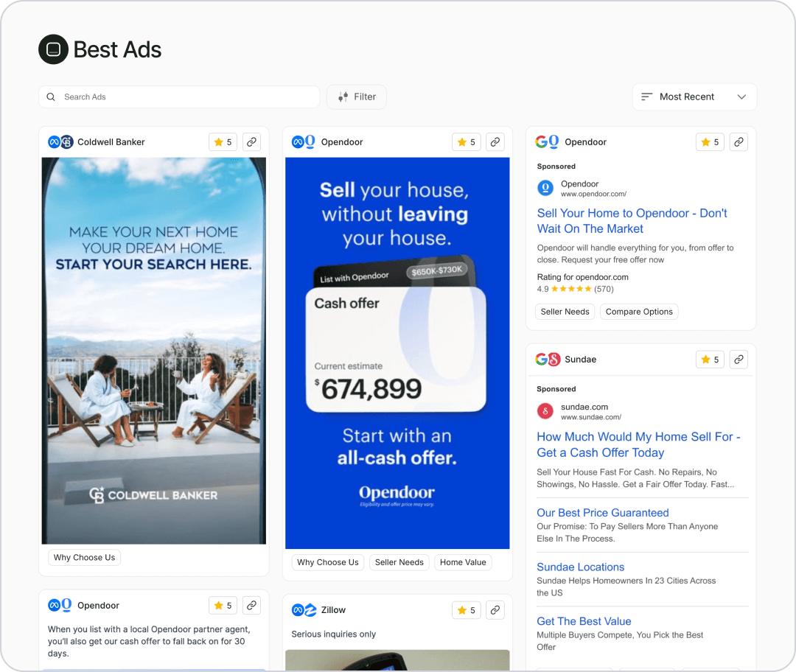
Task: Select Why Choose Us tag under Coldwell Banker
Action: click(84, 557)
